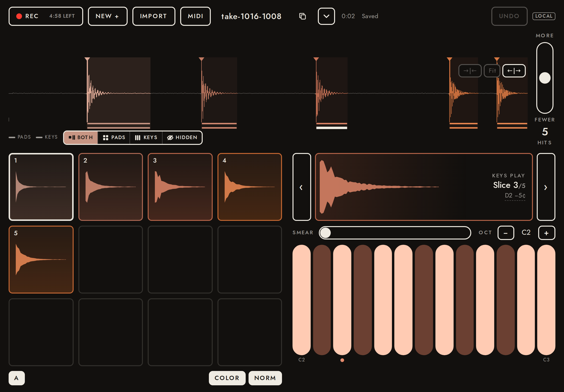Click the IMPORT button
Image resolution: width=564 pixels, height=392 pixels.
tap(154, 16)
